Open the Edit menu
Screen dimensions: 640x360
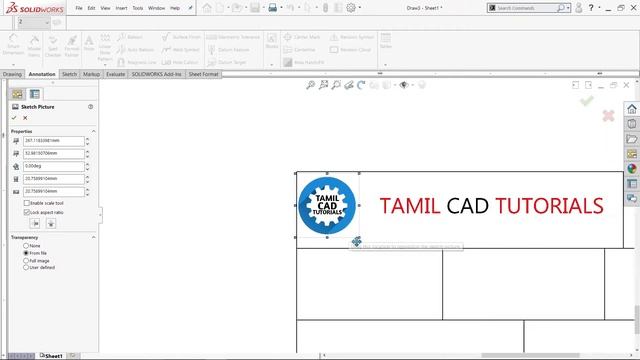pyautogui.click(x=91, y=8)
